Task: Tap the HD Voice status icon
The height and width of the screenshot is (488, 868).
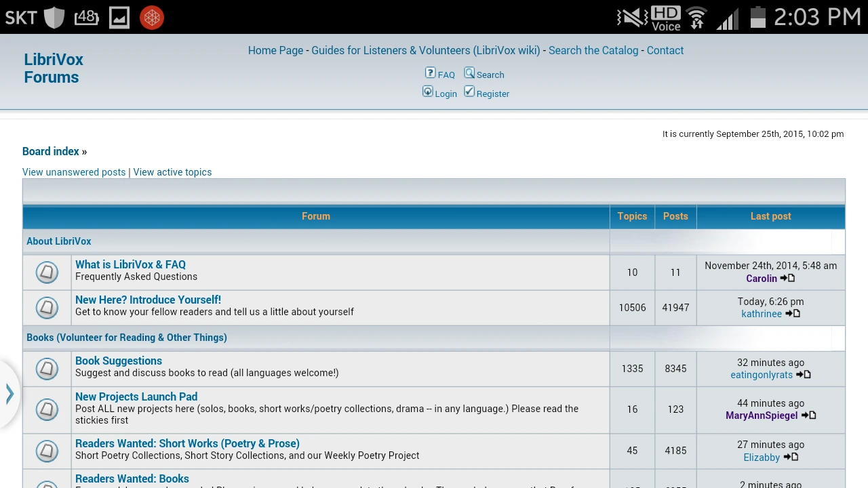Action: pos(665,18)
